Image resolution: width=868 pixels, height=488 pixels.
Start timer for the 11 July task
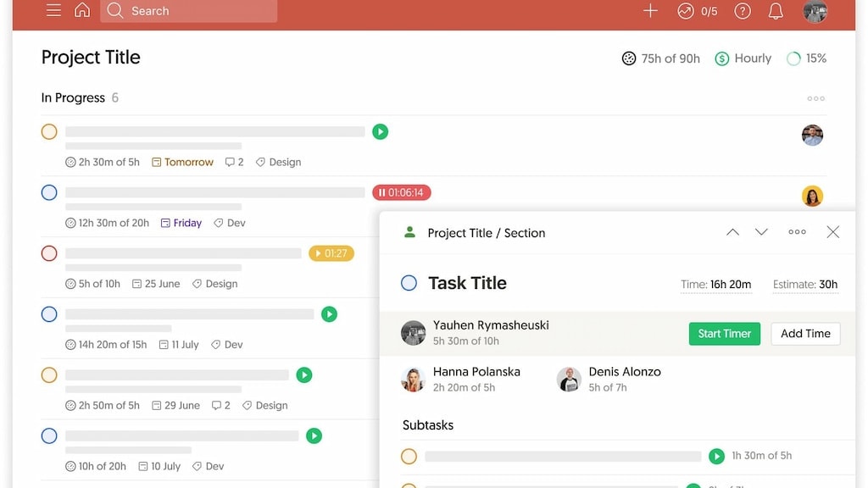click(330, 314)
